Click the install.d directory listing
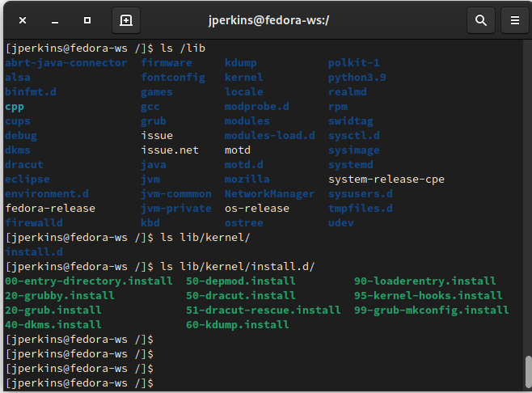Image resolution: width=532 pixels, height=393 pixels. (x=34, y=252)
